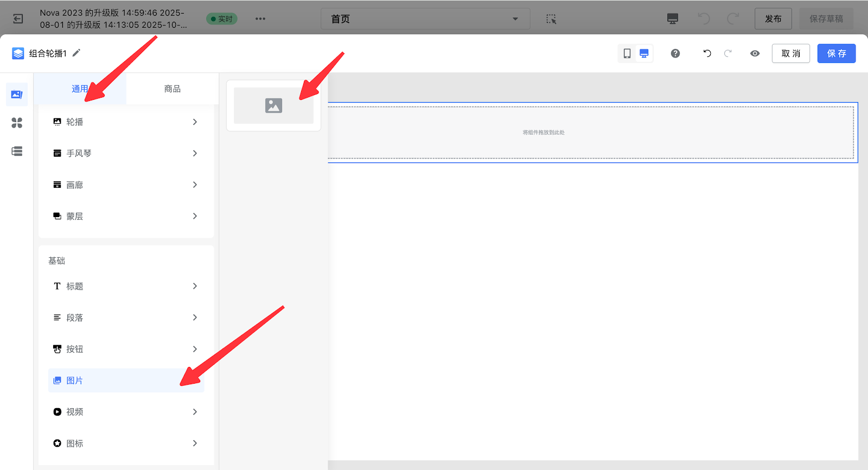Switch to desktop device preview
Screen dimensions: 868x470
coord(644,53)
